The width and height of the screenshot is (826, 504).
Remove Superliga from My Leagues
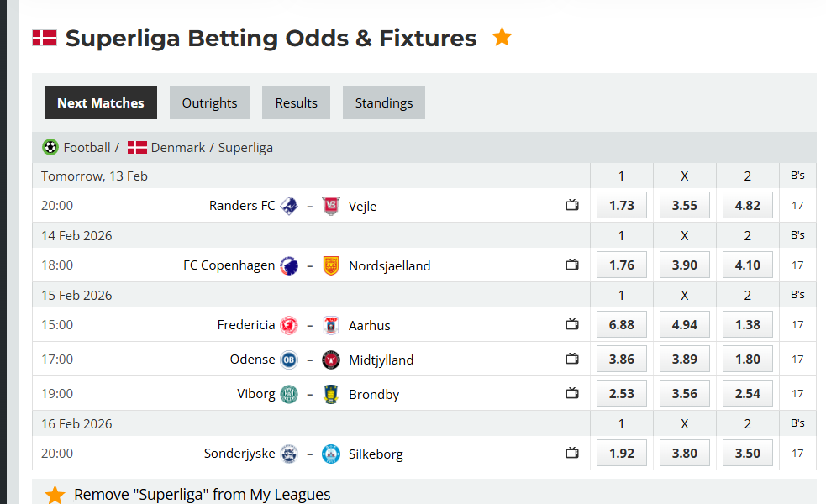coord(202,494)
